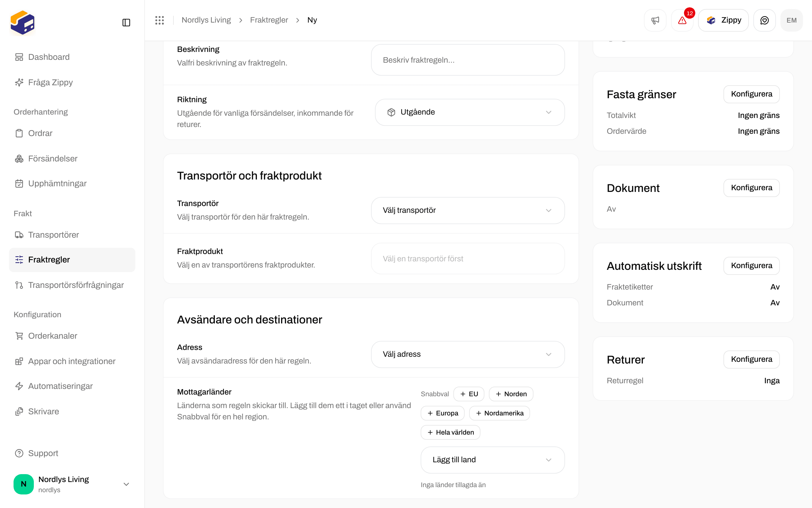Image resolution: width=812 pixels, height=508 pixels.
Task: Open the Lägg till land dropdown
Action: point(493,460)
